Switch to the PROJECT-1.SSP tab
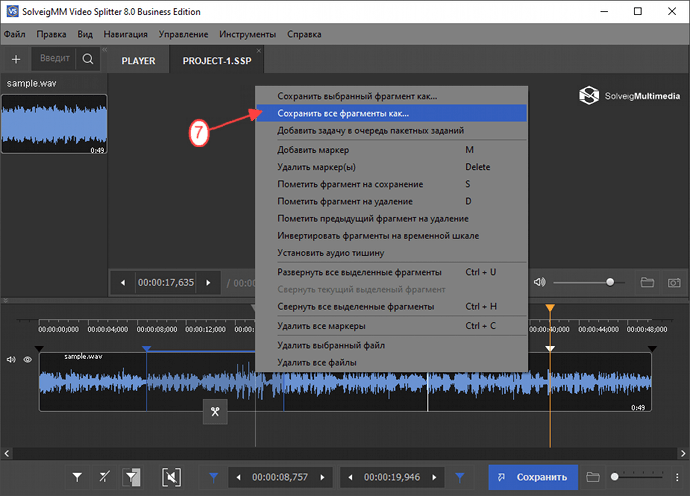Viewport: 690px width, 496px height. pos(217,61)
